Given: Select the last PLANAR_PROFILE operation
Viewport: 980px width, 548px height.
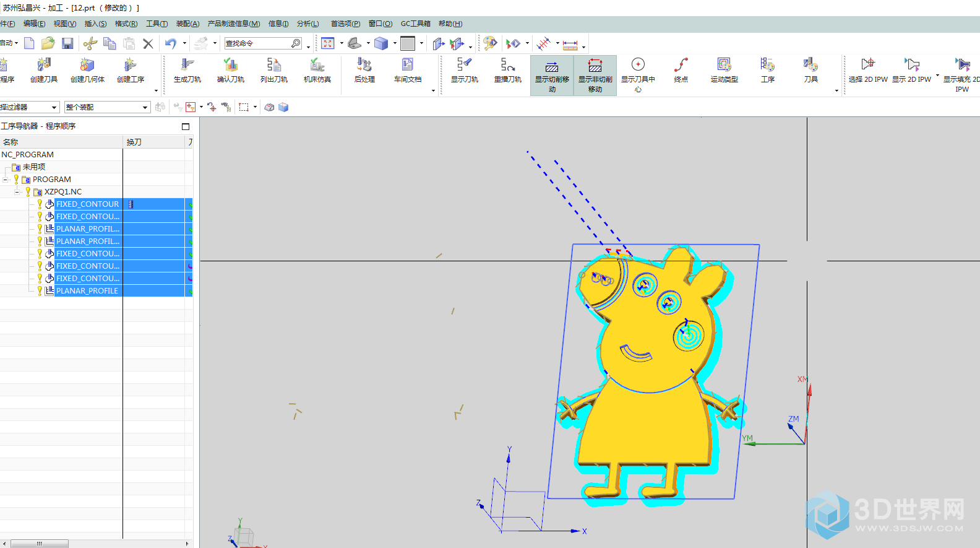Looking at the screenshot, I should [87, 291].
